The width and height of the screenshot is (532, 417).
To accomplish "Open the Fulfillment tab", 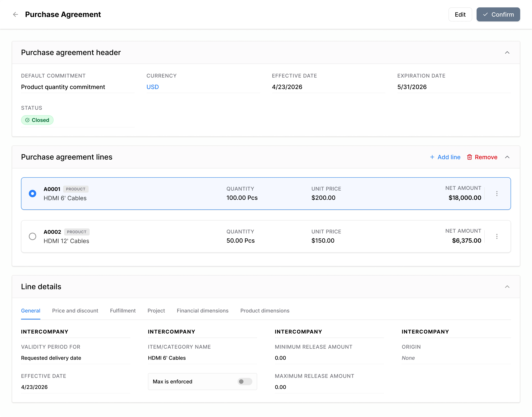I will 123,311.
